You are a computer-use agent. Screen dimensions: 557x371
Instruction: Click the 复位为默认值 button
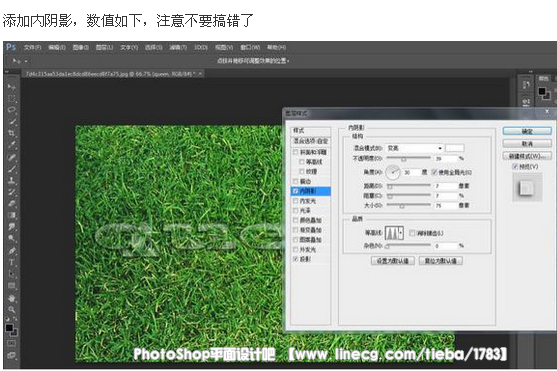click(441, 261)
